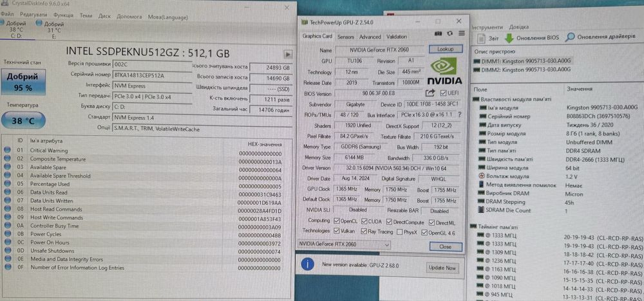644x301 pixels.
Task: Click the Lookup button in GPU-Z
Action: (x=445, y=49)
